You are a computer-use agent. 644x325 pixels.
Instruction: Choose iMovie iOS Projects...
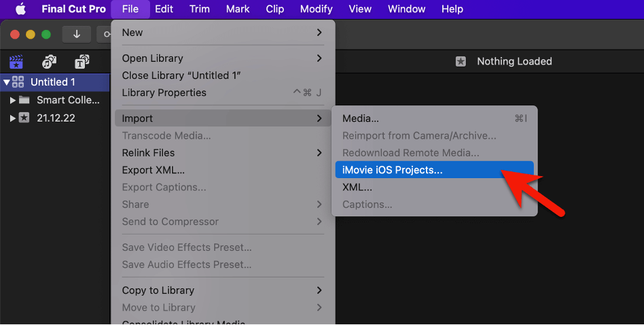coord(435,170)
